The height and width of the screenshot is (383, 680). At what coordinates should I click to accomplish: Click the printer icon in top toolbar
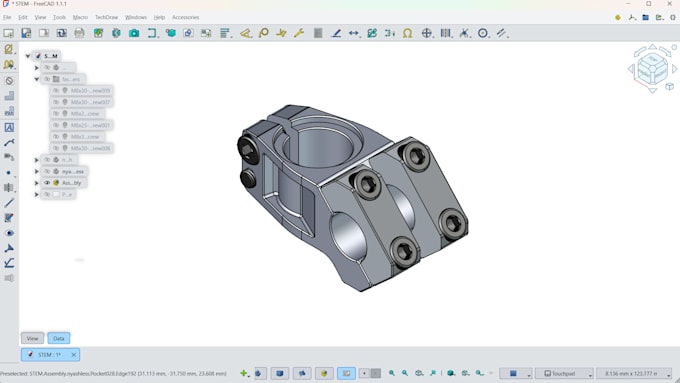coord(79,33)
